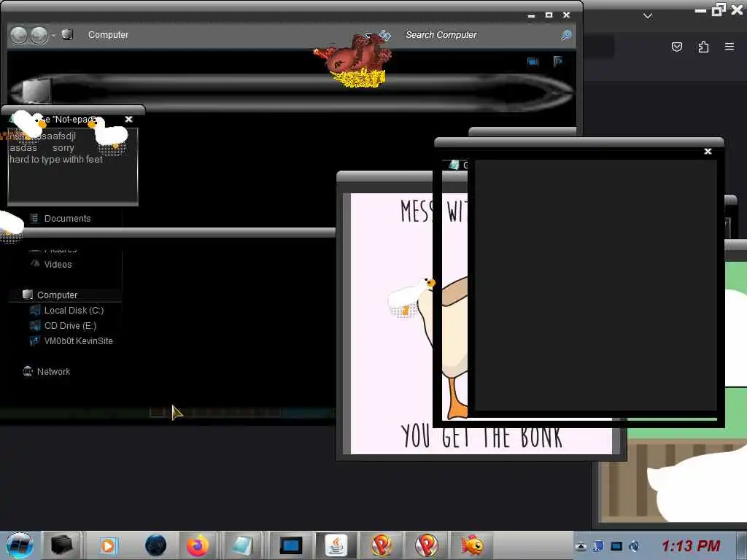
Task: Launch media player from the taskbar
Action: click(108, 545)
